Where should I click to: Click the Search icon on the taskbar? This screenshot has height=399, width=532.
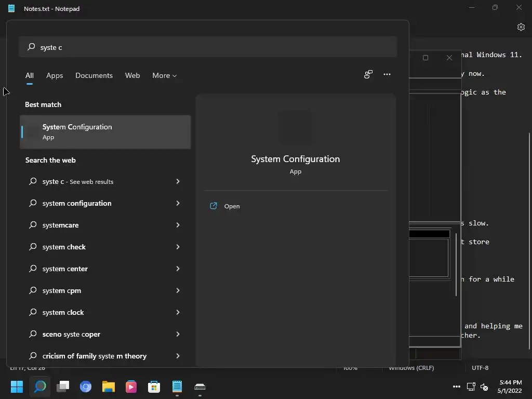pos(40,387)
